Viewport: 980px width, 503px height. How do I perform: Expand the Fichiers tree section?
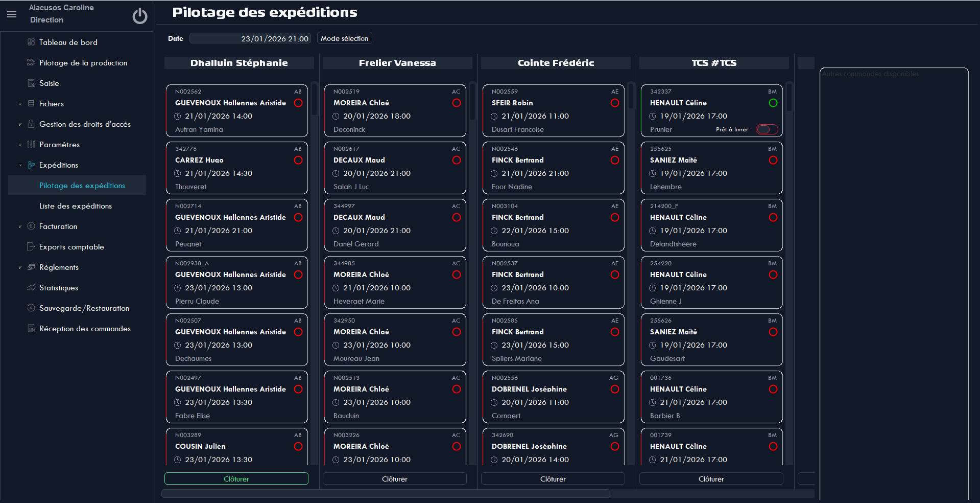click(20, 104)
